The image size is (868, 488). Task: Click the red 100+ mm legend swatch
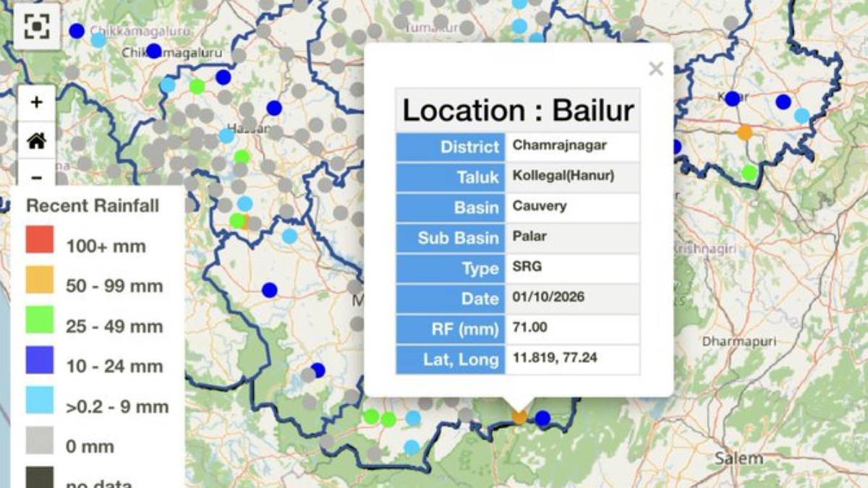40,239
